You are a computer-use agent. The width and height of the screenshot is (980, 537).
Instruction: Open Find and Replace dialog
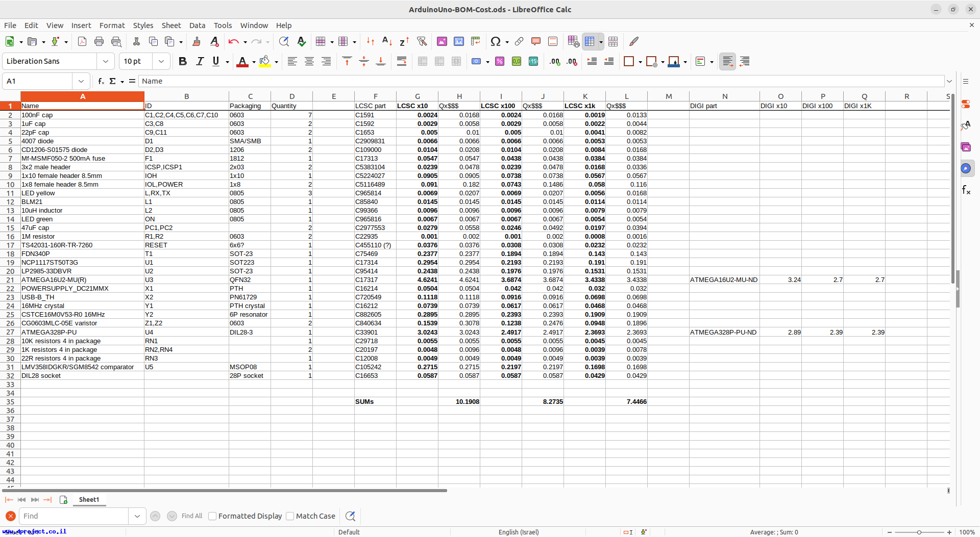coord(284,42)
